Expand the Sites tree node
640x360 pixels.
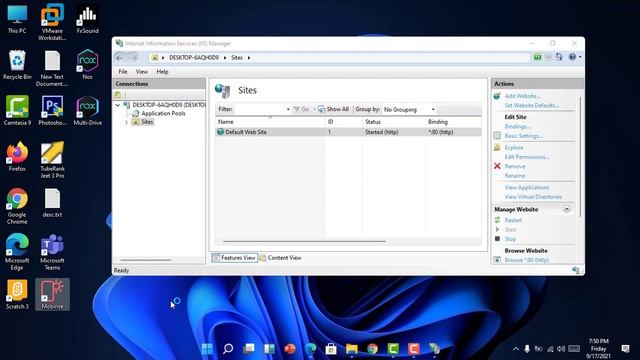(127, 122)
